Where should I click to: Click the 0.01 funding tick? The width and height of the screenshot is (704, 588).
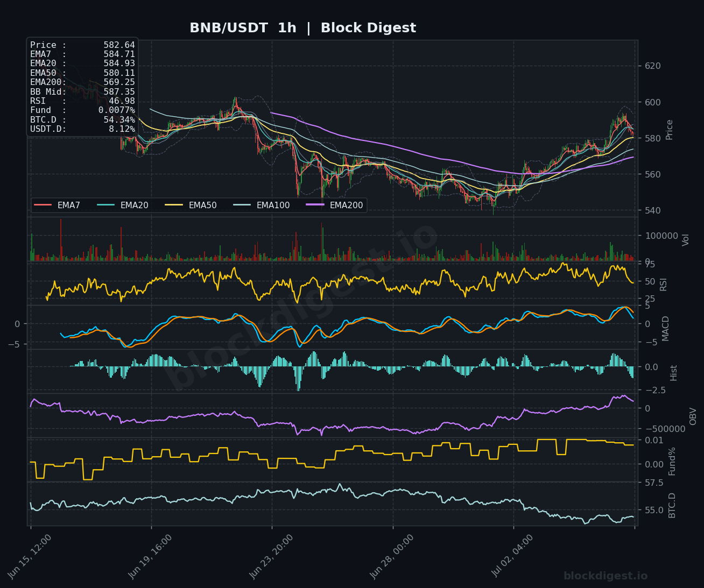pos(654,441)
